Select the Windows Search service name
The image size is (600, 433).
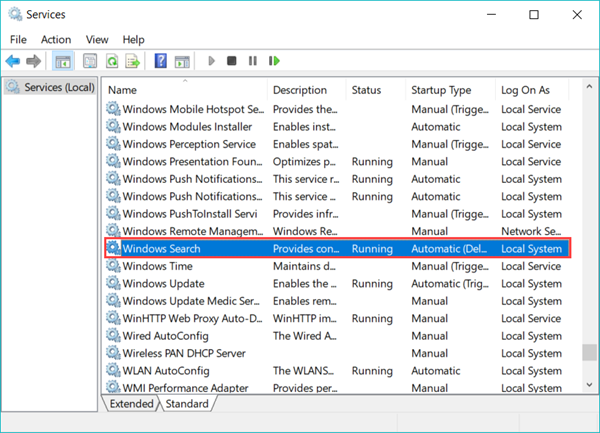[161, 249]
